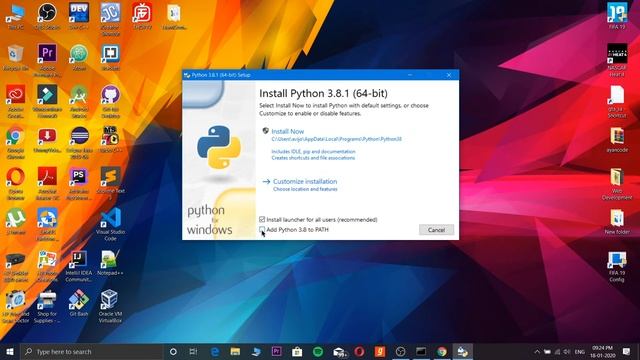Image resolution: width=640 pixels, height=360 pixels.
Task: Open JCreator desktop shortcut
Action: [x=111, y=18]
